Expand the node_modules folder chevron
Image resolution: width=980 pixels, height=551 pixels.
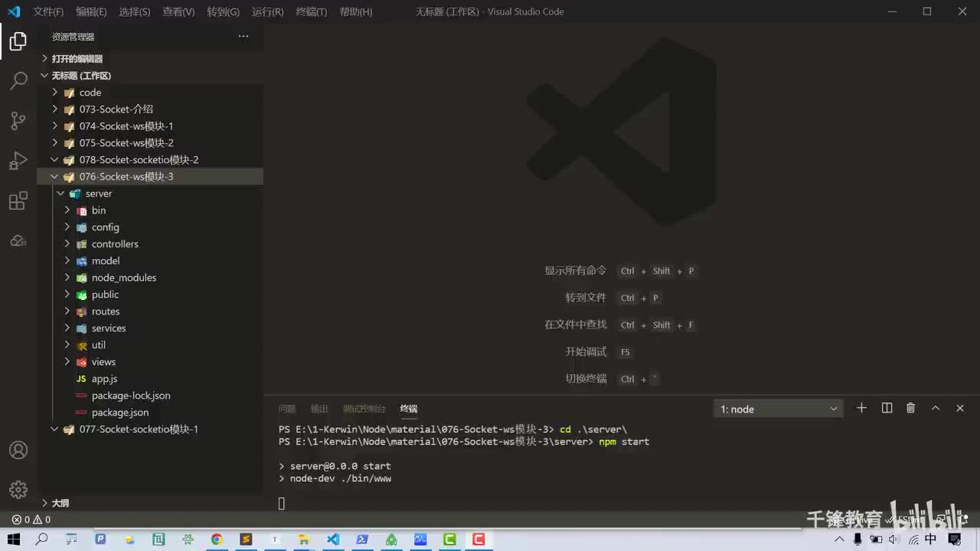(x=67, y=278)
